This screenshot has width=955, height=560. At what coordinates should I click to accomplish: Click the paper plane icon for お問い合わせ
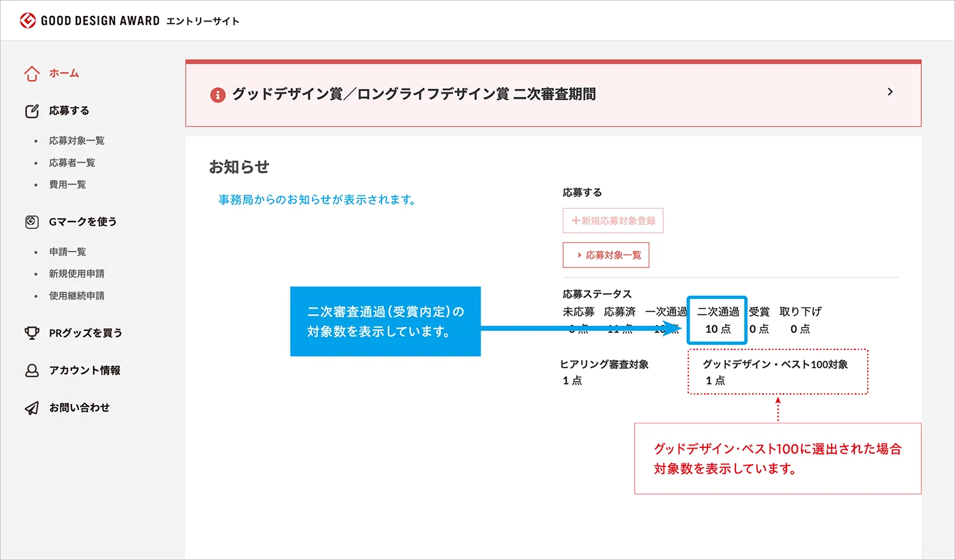pos(32,407)
